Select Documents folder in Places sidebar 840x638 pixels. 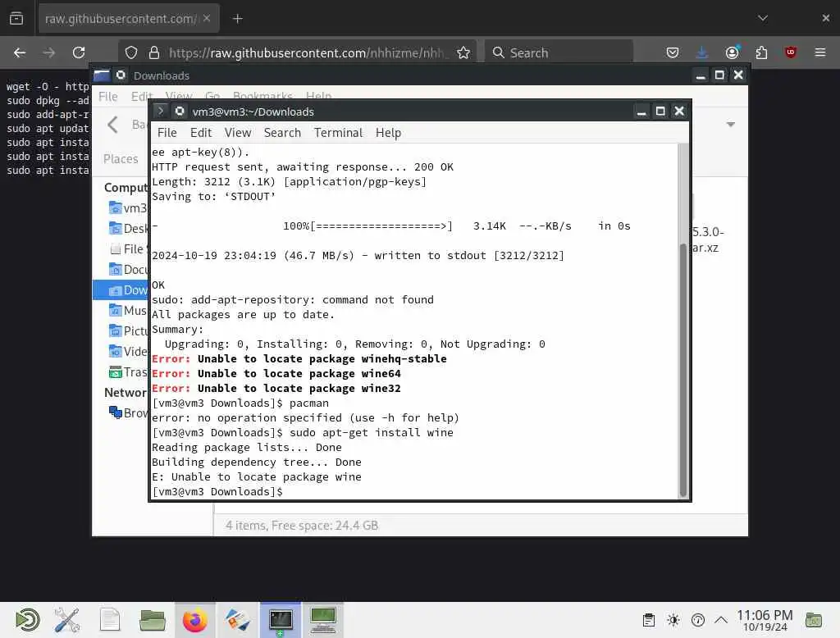click(x=127, y=270)
